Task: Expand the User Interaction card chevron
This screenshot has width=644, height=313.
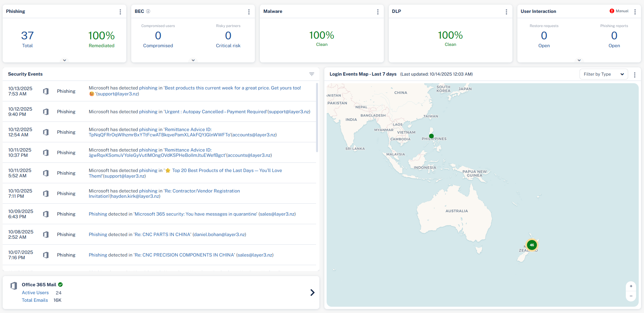Action: [579, 60]
